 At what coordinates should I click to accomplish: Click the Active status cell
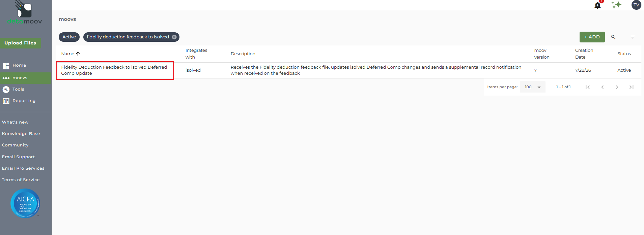[624, 70]
